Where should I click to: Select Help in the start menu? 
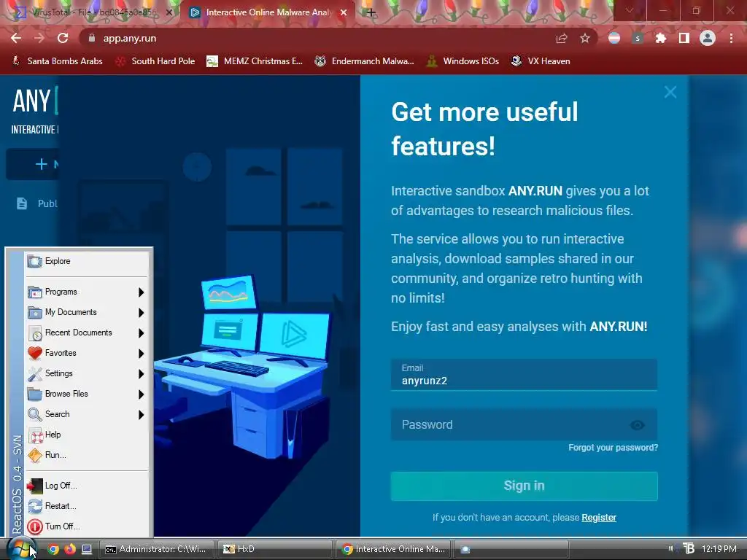86,435
